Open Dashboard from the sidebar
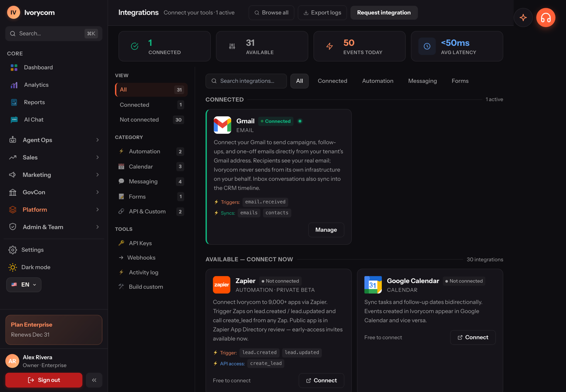 tap(54, 68)
